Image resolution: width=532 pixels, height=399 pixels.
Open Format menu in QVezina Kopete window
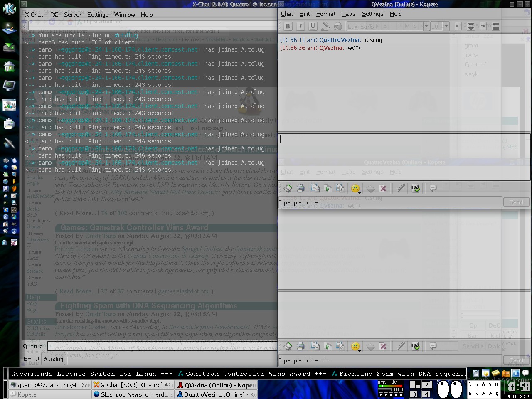click(x=326, y=14)
